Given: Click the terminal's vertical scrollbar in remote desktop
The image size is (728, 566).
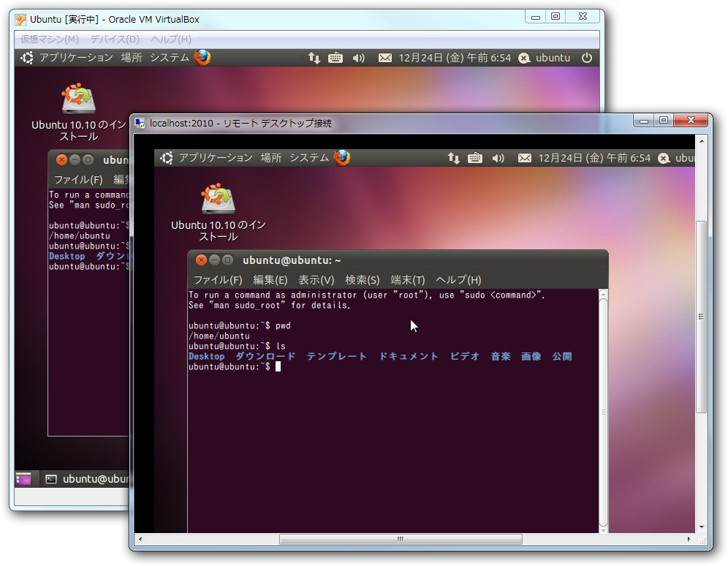Looking at the screenshot, I should pyautogui.click(x=603, y=412).
